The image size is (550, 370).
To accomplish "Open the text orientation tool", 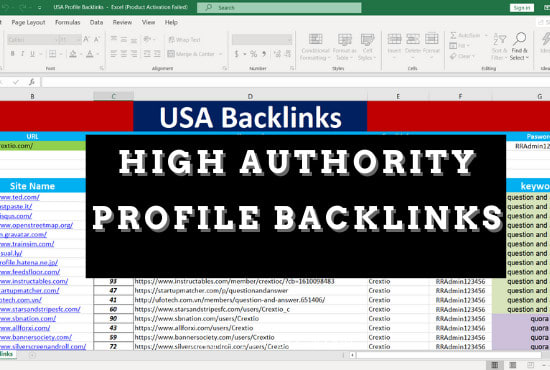I will (x=148, y=39).
